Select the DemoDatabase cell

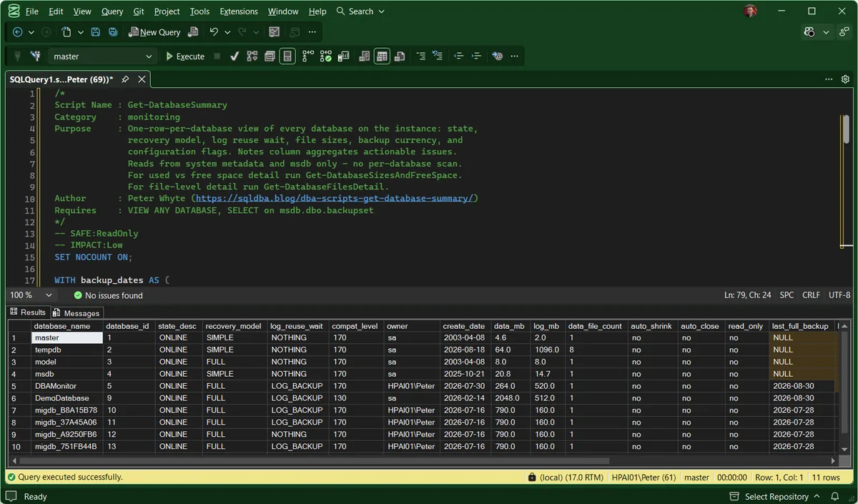(66, 398)
